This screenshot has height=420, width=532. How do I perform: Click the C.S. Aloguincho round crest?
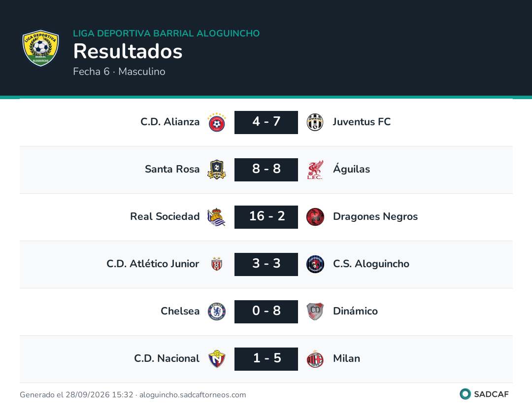pyautogui.click(x=315, y=264)
